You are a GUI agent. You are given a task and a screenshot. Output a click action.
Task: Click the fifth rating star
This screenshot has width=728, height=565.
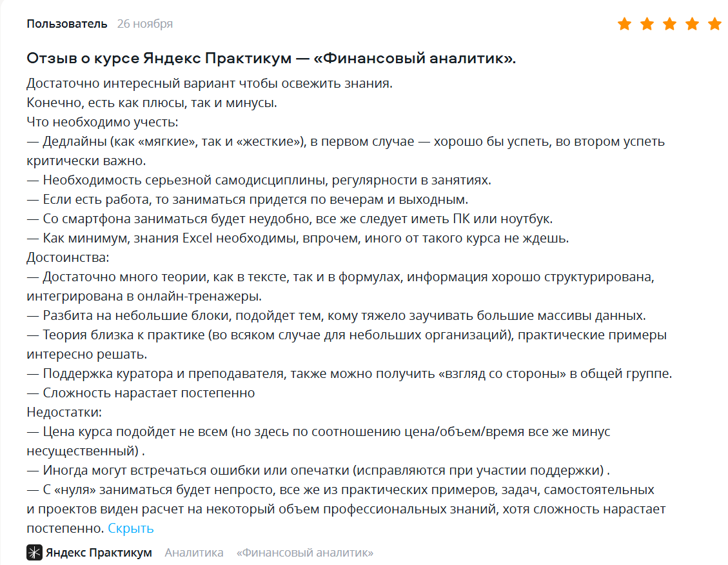pyautogui.click(x=714, y=25)
